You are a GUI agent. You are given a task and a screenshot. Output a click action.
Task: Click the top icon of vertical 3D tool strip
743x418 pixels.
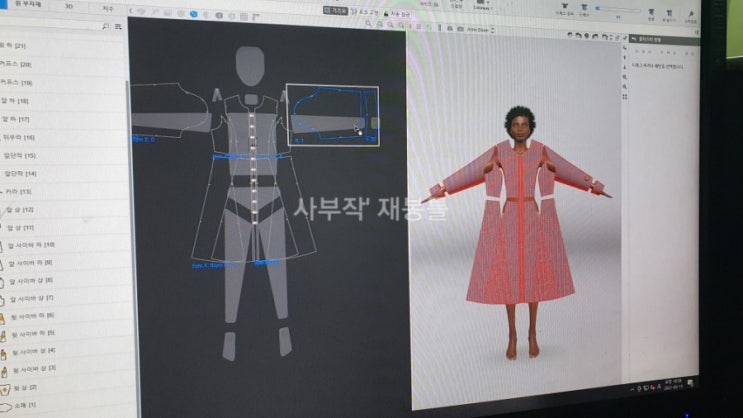coord(625,37)
